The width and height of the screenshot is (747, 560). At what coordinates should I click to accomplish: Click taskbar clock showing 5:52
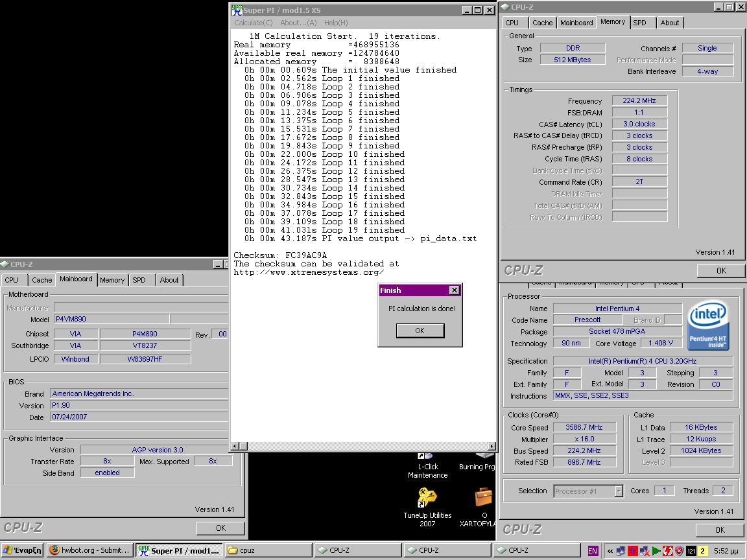tap(726, 551)
